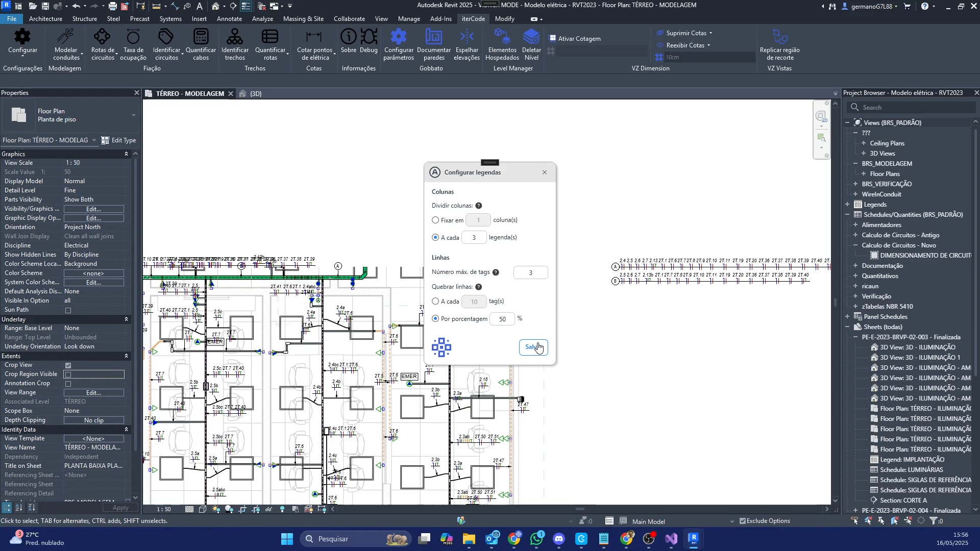
Task: Enable the Crop Region Visible checkbox
Action: click(68, 374)
